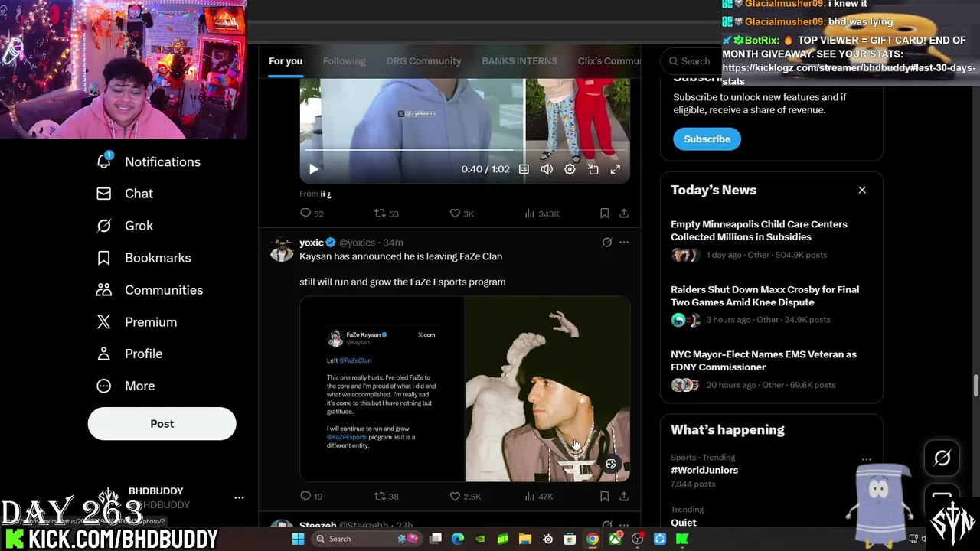980x551 pixels.
Task: Open video playback settings gear
Action: tap(570, 169)
